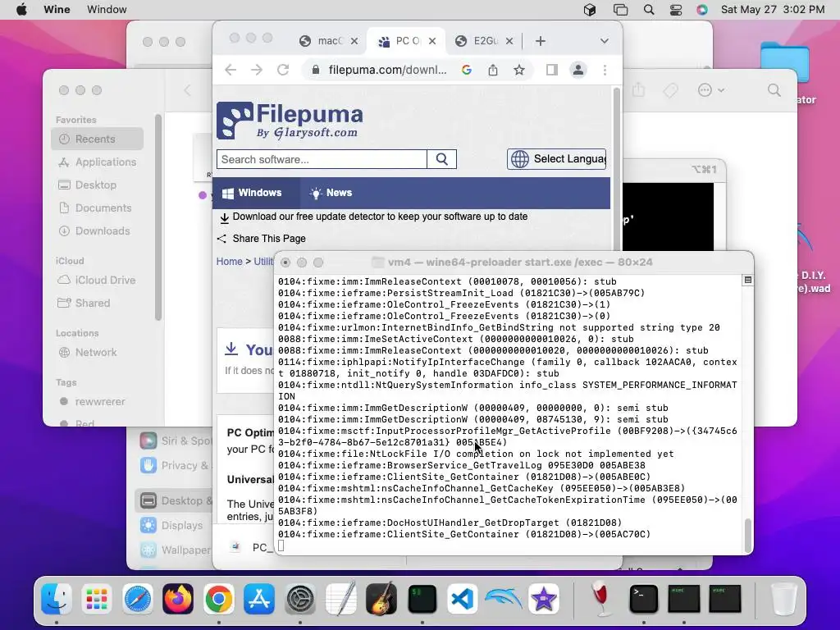Viewport: 840px width, 630px height.
Task: Open Desktop in Finder sidebar
Action: [97, 185]
